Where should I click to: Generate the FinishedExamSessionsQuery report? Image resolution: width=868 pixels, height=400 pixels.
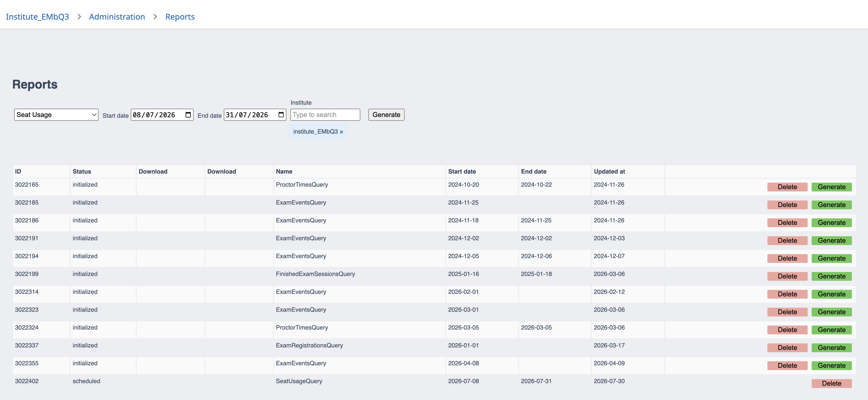click(x=831, y=276)
